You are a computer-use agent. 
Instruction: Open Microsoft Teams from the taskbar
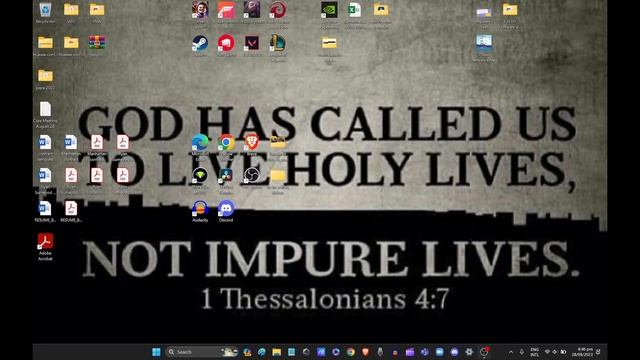[x=424, y=352]
